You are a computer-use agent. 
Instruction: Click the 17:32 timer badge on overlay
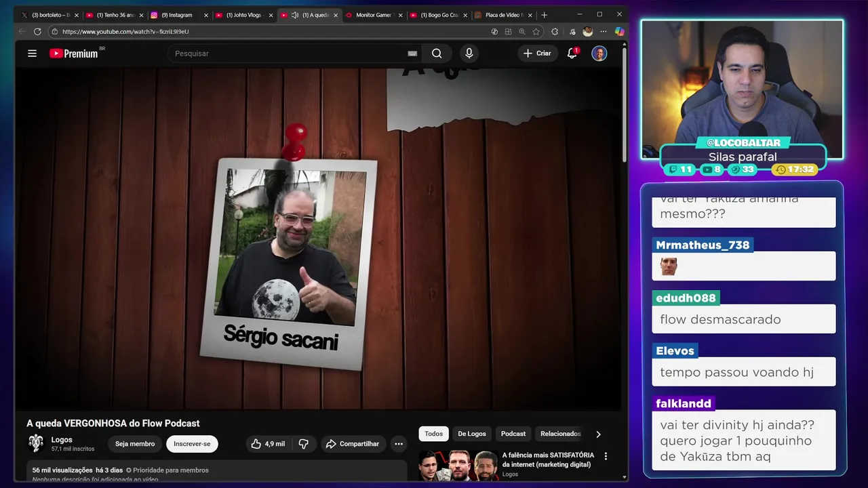795,169
